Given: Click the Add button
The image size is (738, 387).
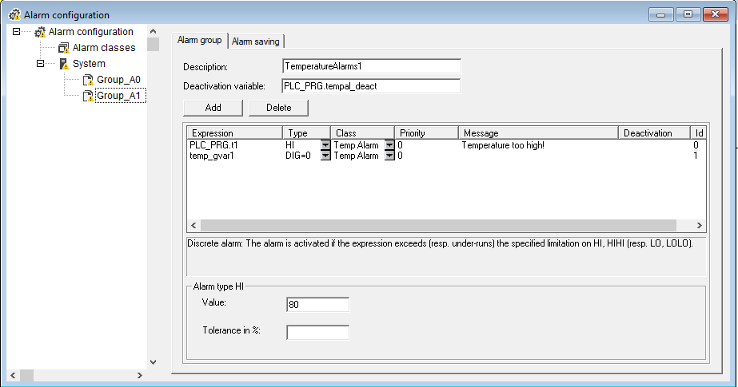Looking at the screenshot, I should [x=213, y=108].
